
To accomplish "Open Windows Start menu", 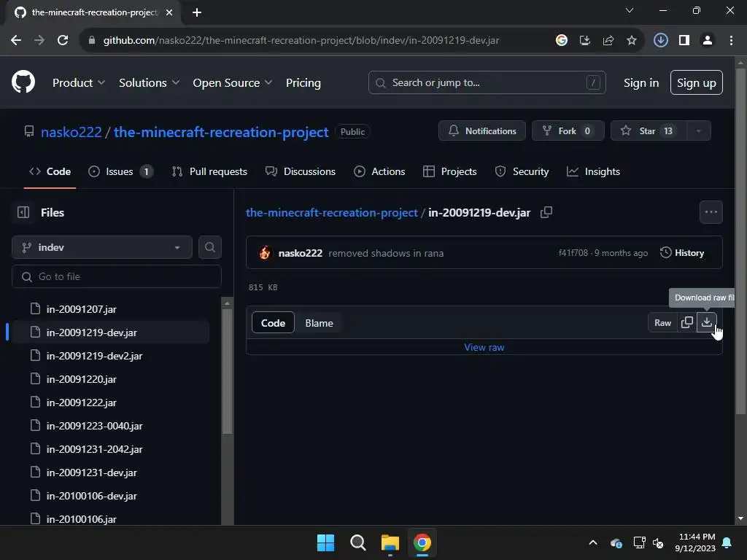I will (326, 542).
